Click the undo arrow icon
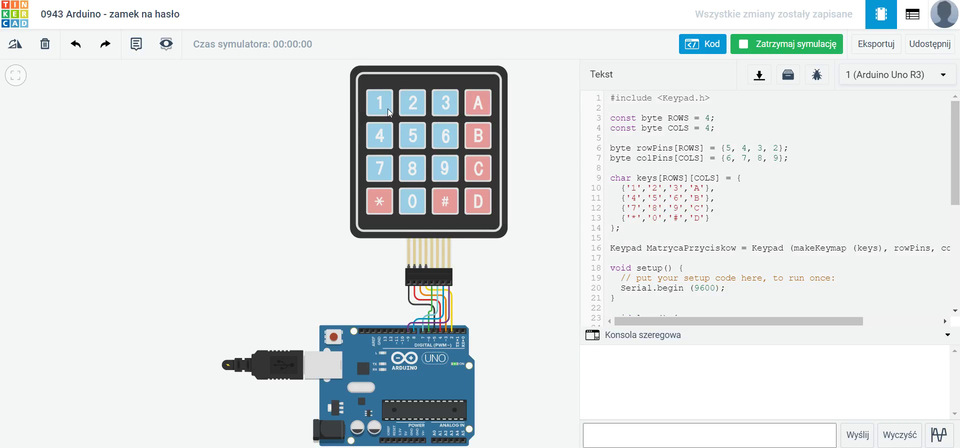The height and width of the screenshot is (448, 960). (x=76, y=44)
